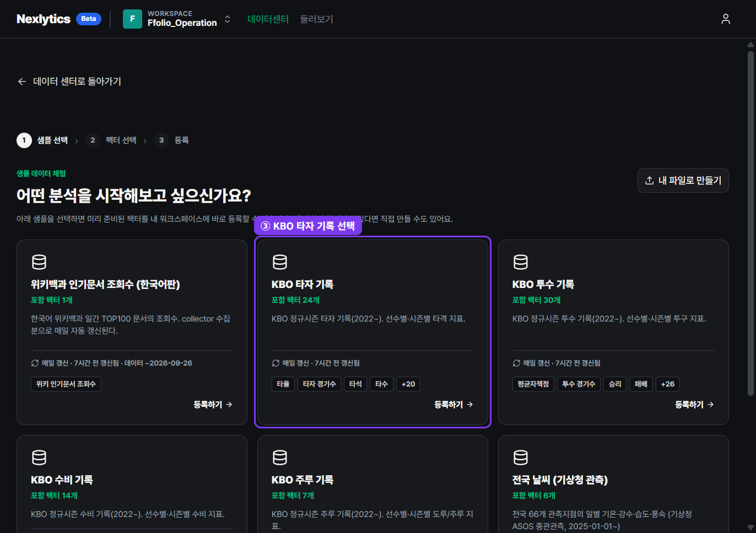Screen dimensions: 756x533
Task: Select step 3 등록
Action: (171, 140)
